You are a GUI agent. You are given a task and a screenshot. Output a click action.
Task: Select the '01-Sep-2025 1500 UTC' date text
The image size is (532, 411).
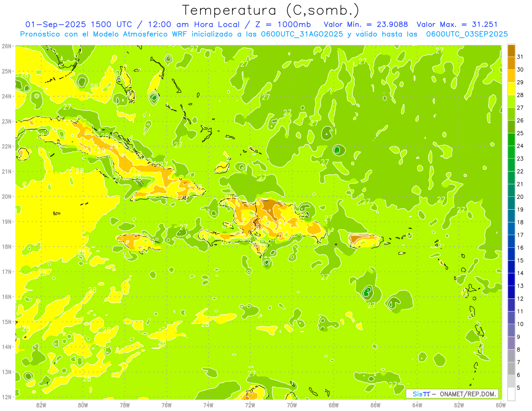click(x=80, y=24)
